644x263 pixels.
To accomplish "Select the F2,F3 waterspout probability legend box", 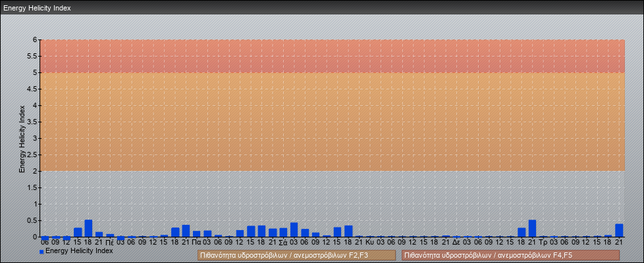I will point(296,256).
